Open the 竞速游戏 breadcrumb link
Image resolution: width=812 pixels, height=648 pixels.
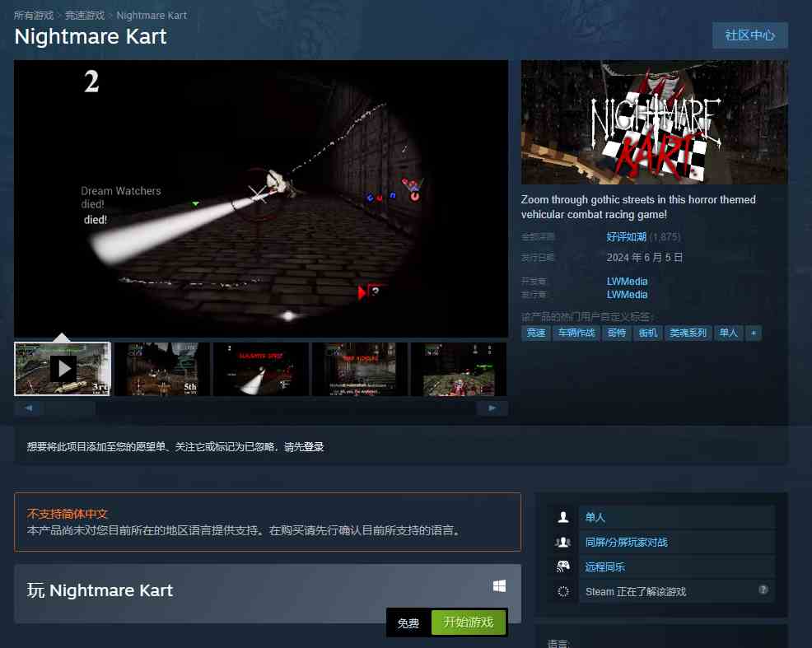[x=85, y=16]
